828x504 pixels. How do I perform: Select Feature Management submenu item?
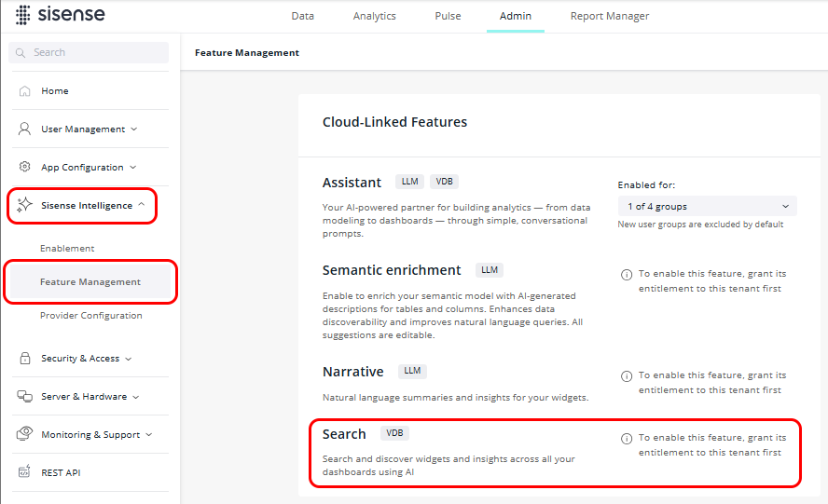click(x=90, y=282)
